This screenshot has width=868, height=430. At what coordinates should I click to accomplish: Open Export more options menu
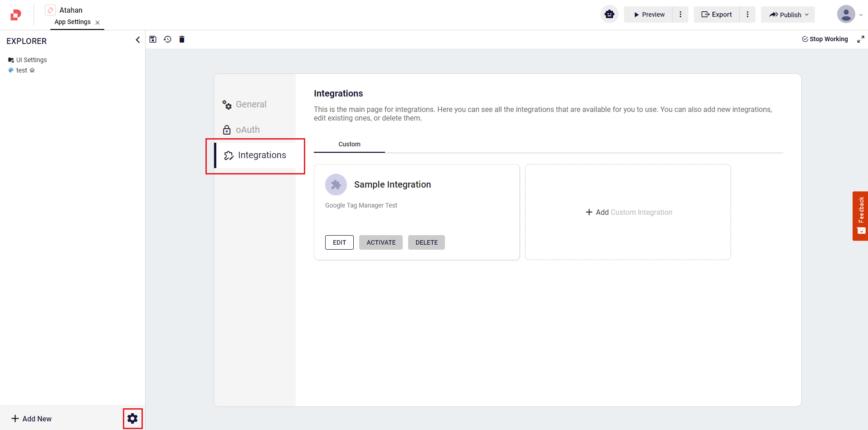point(747,14)
